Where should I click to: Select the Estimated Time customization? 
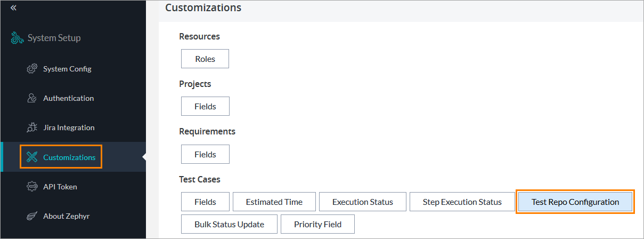click(274, 202)
